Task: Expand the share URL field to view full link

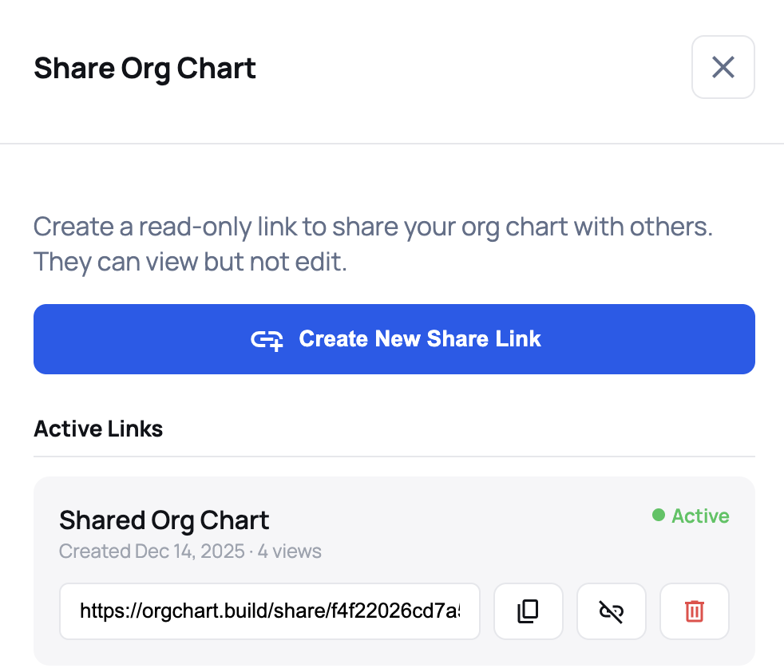Action: coord(270,611)
